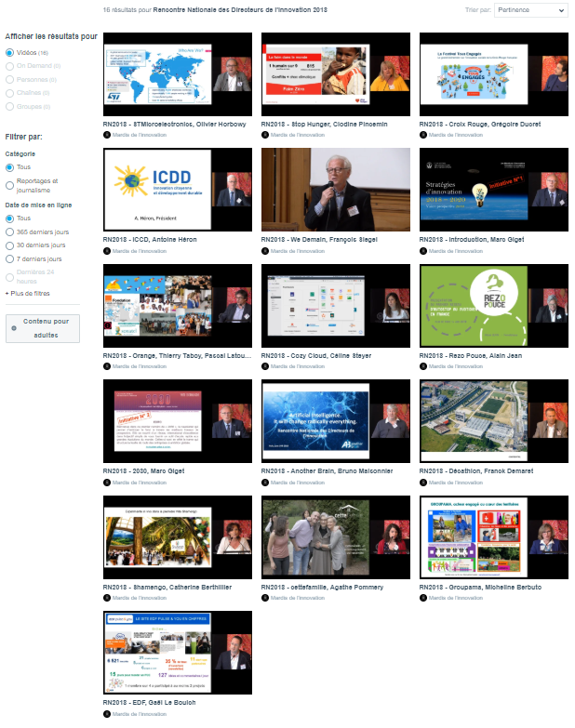Viewport: 575px width, 728px height.
Task: Click title RN2018 - 2030, Marc Giget
Action: pyautogui.click(x=143, y=471)
